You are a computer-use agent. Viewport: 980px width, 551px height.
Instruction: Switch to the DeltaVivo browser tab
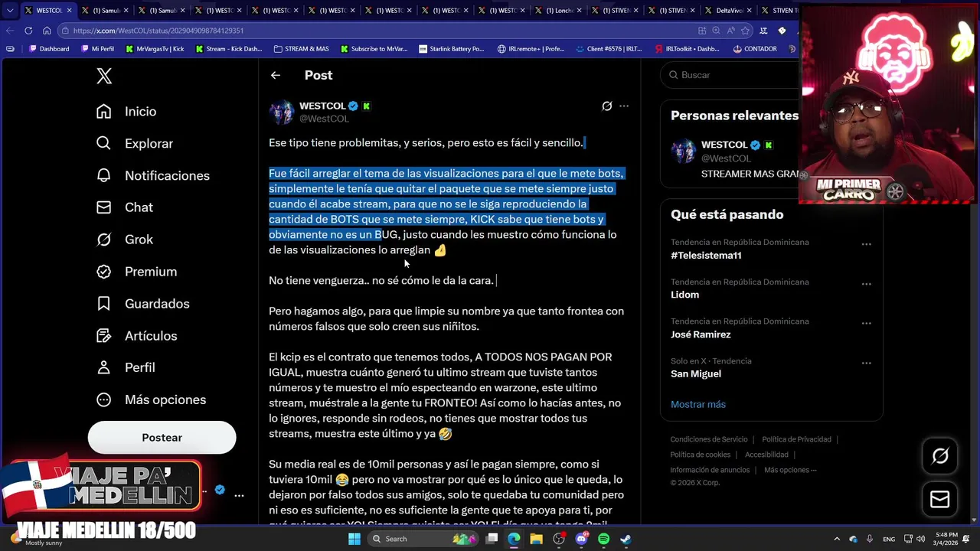(x=728, y=11)
